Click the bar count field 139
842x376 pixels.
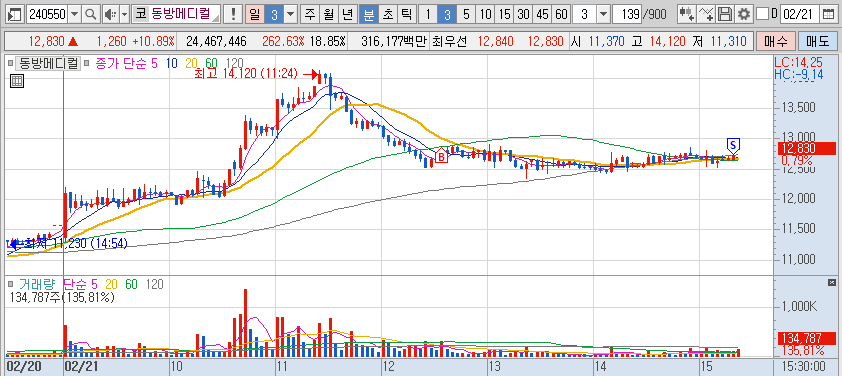pos(626,15)
